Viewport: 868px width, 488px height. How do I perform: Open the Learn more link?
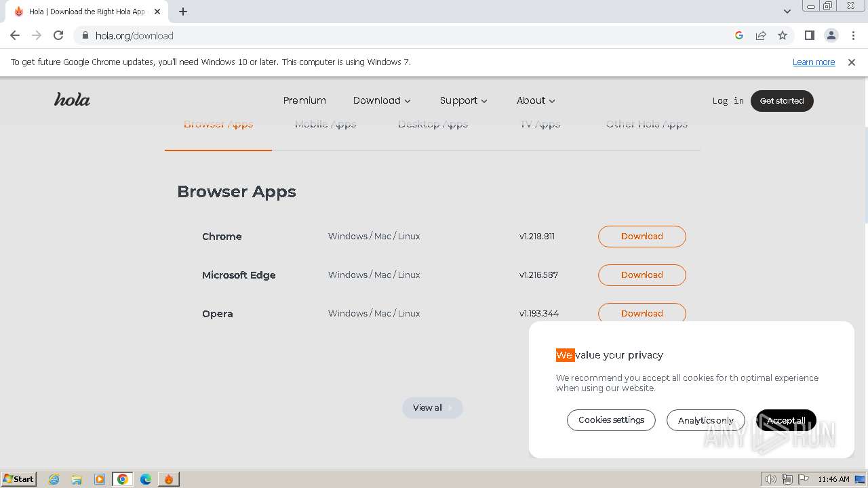[x=814, y=62]
